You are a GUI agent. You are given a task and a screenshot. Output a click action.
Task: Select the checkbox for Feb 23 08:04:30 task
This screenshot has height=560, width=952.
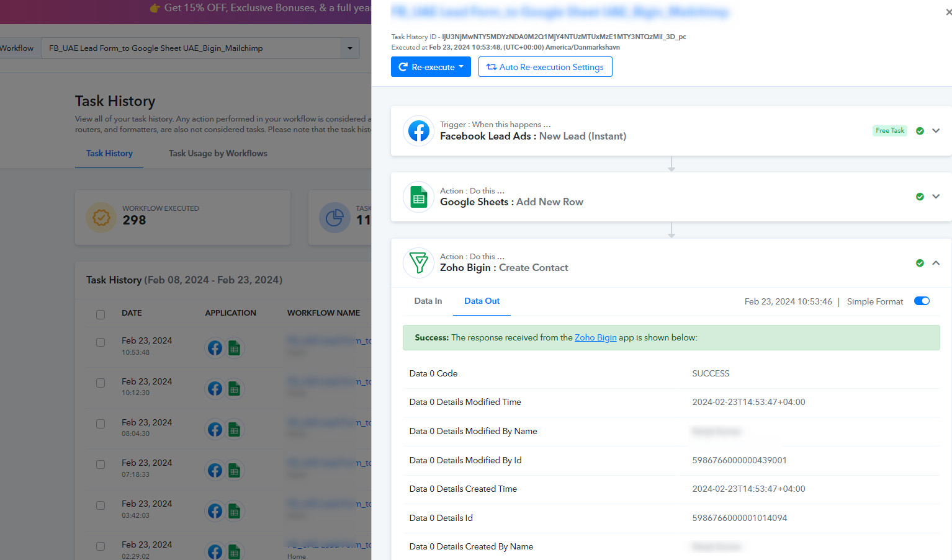[101, 424]
